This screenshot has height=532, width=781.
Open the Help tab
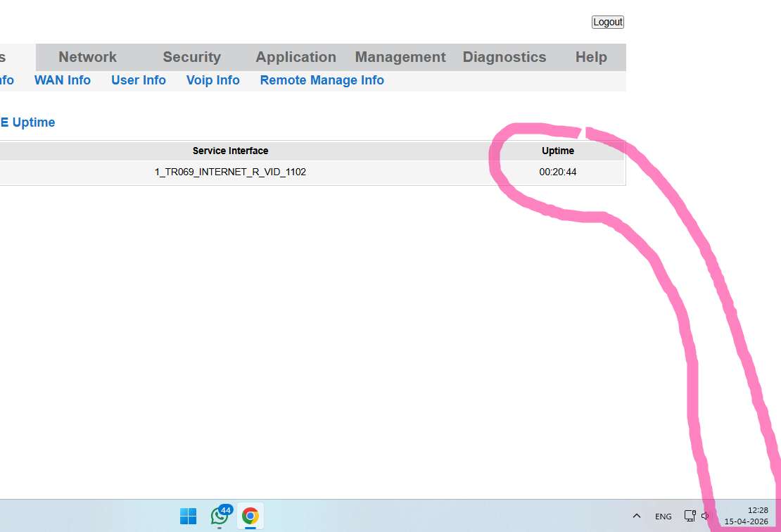pos(591,57)
